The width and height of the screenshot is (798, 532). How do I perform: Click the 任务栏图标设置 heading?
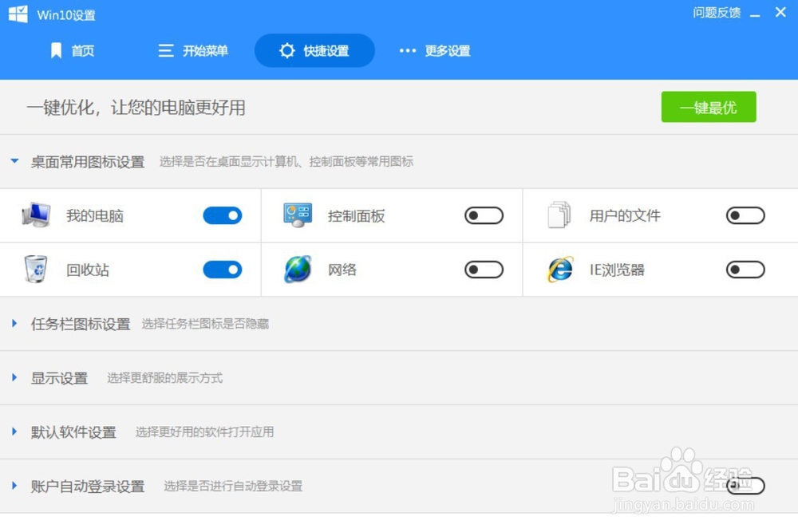tap(81, 324)
